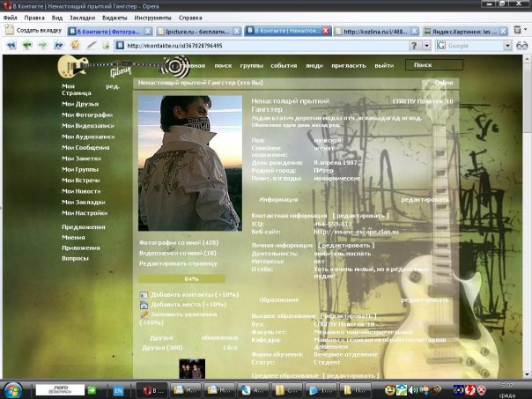The image size is (532, 399).
Task: Click the Заполнить увлечения pencil icon
Action: 144,314
